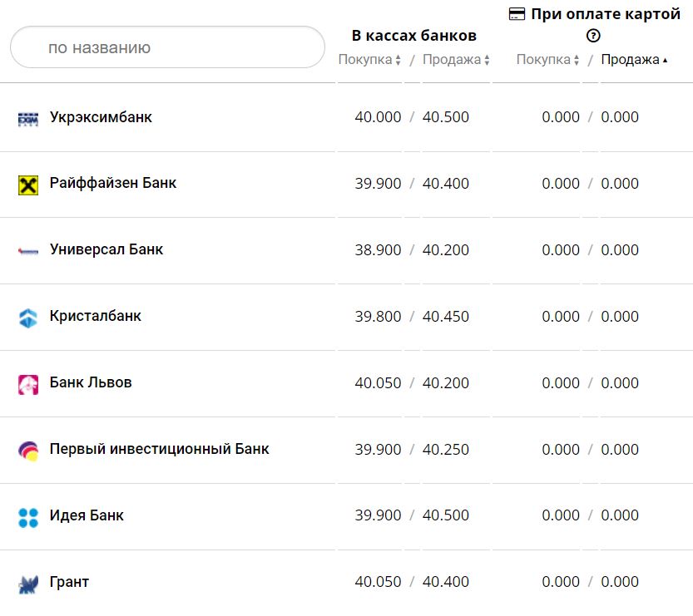Image resolution: width=693 pixels, height=616 pixels.
Task: Click the Укрэксимбанк logo icon
Action: (28, 119)
